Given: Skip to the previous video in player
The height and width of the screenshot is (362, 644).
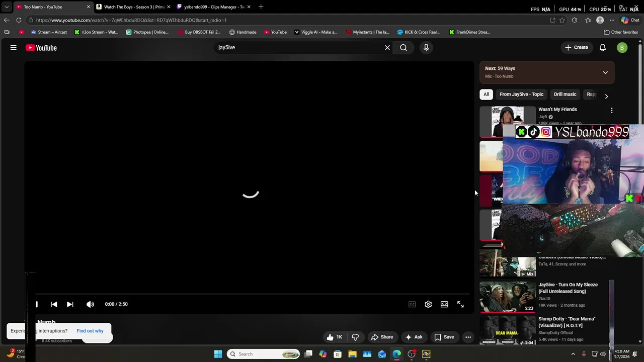Looking at the screenshot, I should point(54,304).
